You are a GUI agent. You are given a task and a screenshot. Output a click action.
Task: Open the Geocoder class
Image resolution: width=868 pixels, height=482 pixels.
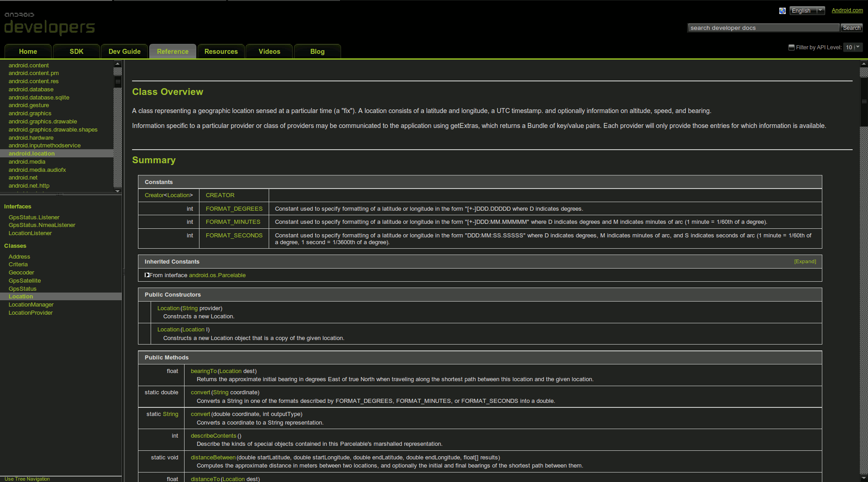(21, 273)
